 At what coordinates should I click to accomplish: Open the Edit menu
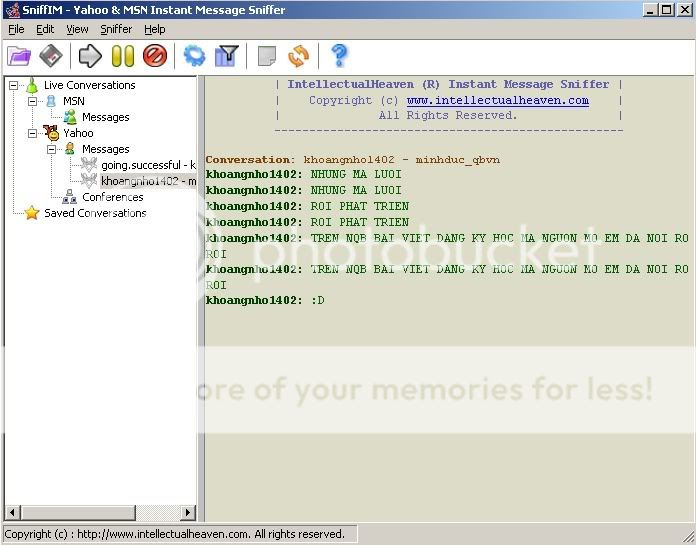(45, 29)
